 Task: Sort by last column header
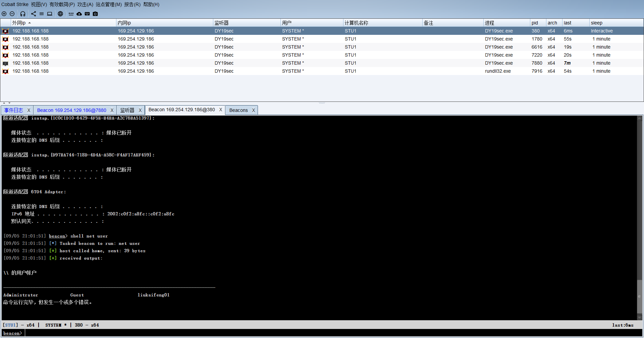(576, 23)
